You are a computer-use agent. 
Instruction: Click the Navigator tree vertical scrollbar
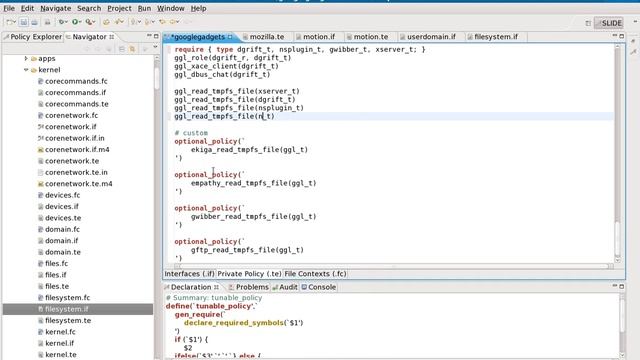[x=157, y=208]
